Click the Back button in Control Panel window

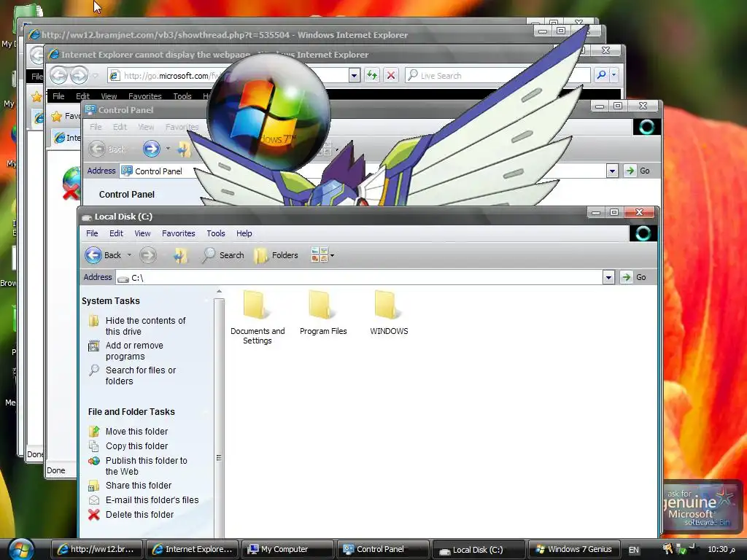pos(107,149)
